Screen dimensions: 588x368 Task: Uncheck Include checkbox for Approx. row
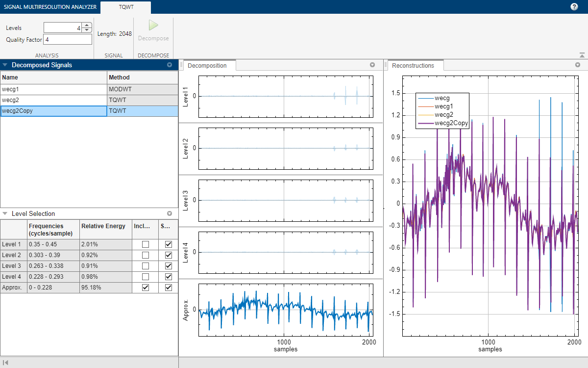tap(145, 288)
